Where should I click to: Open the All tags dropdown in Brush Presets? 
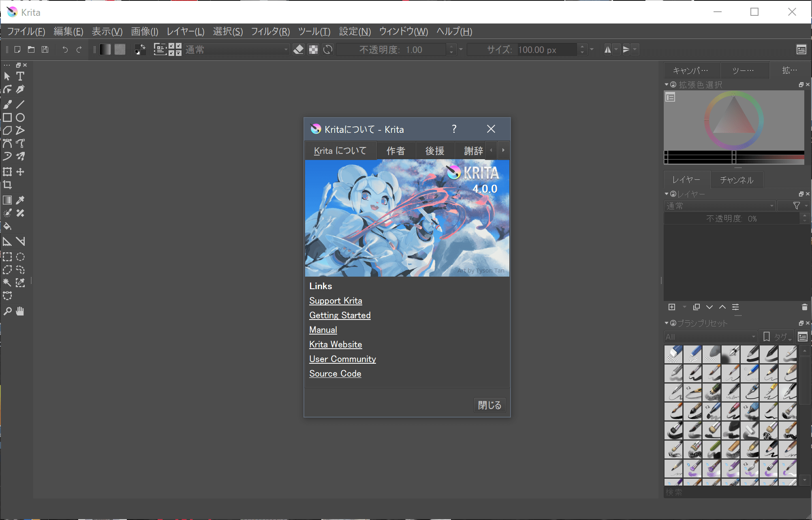click(x=710, y=337)
